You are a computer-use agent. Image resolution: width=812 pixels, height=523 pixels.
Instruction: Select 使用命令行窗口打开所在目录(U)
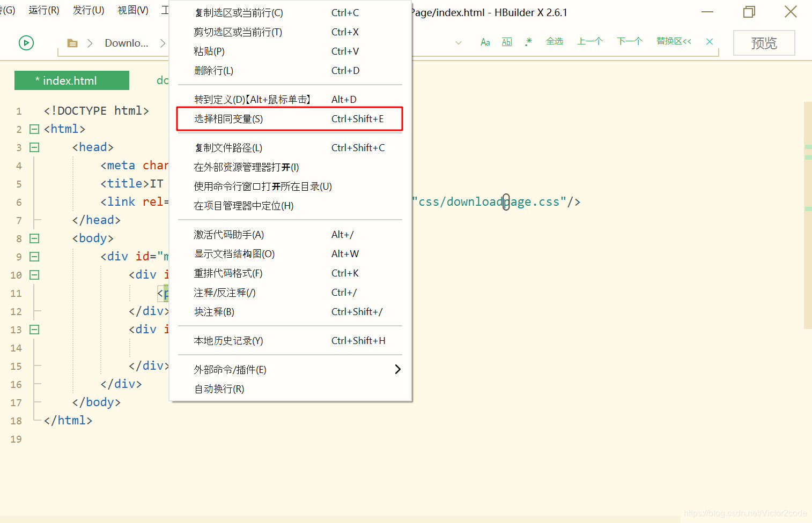point(290,186)
